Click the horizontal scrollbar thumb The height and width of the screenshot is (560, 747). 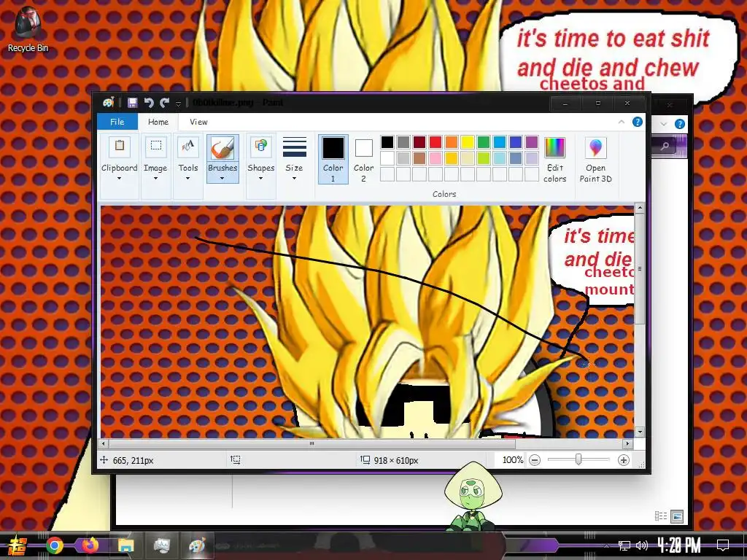tap(312, 443)
